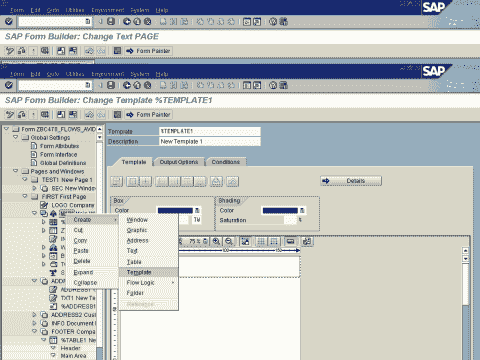The image size is (480, 360).
Task: Select Template from Create submenu
Action: coord(148,272)
